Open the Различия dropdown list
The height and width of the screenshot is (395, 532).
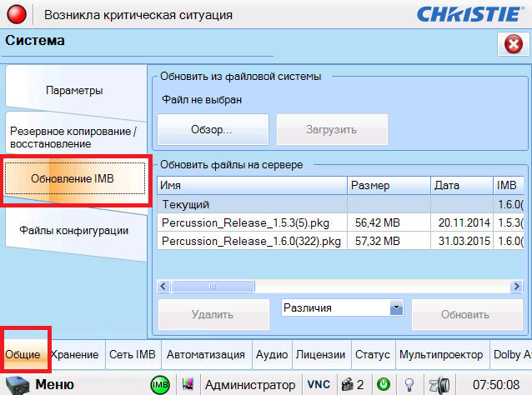click(397, 307)
